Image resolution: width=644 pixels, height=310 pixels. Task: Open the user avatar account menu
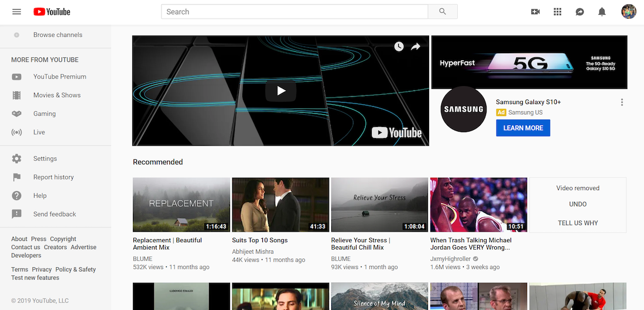tap(628, 12)
